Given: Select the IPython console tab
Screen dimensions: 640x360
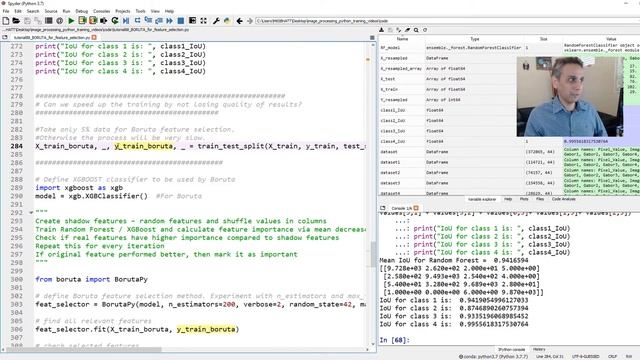Looking at the screenshot, I should pyautogui.click(x=511, y=349).
